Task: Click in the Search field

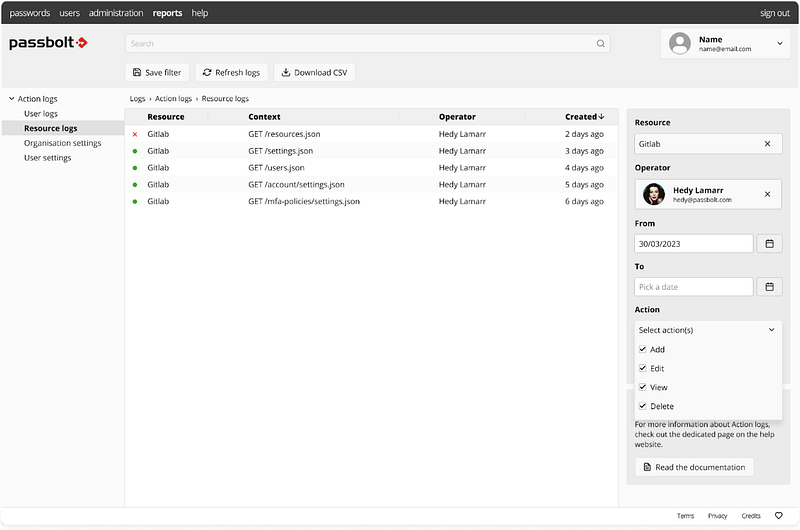Action: tap(367, 43)
